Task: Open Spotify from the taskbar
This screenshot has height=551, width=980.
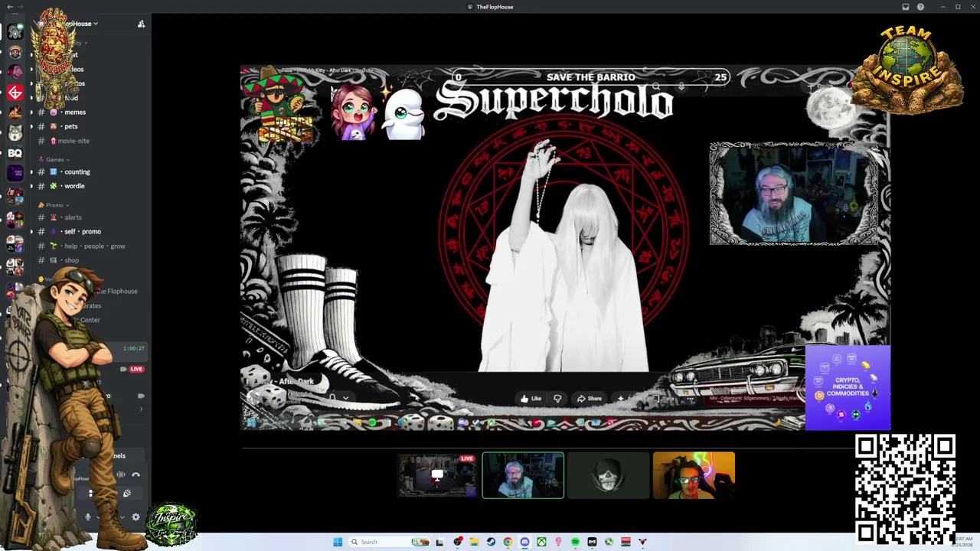Action: 575,542
